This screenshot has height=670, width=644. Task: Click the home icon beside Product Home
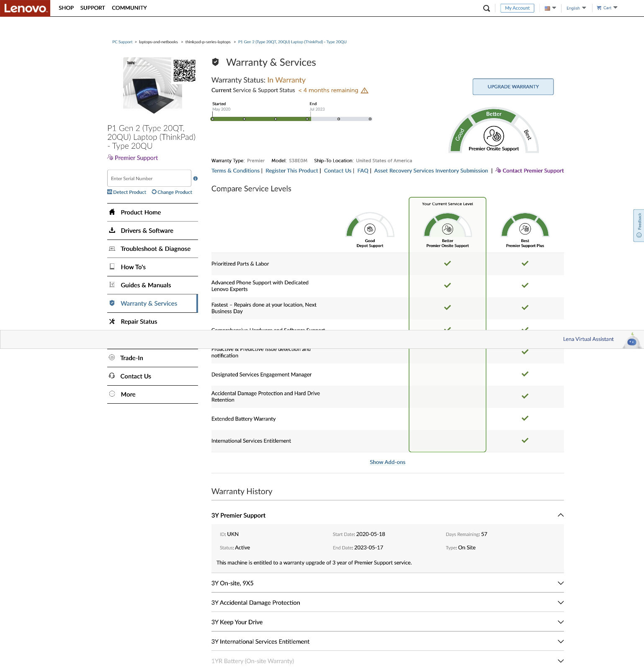coord(112,212)
